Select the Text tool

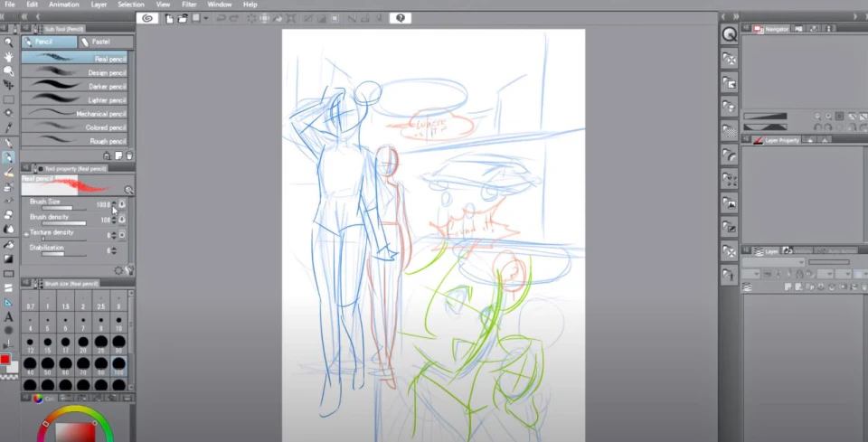(x=8, y=317)
